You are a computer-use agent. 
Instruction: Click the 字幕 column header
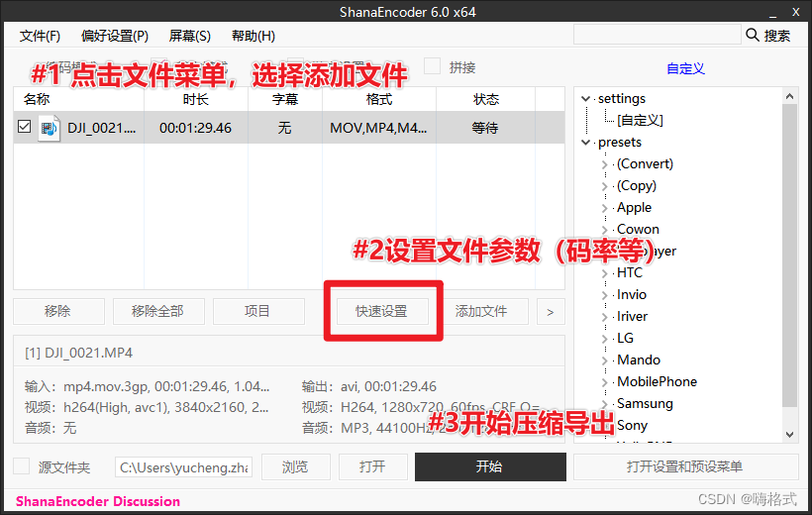tap(285, 99)
